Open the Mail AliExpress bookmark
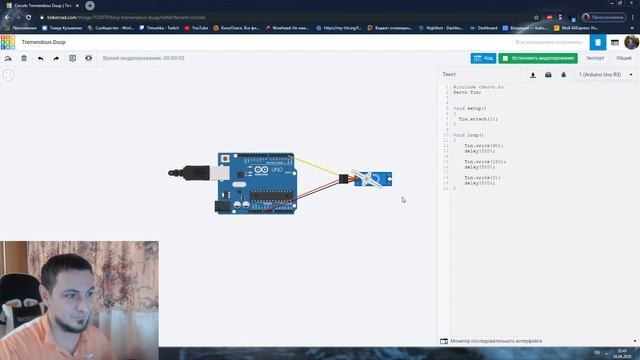 (576, 28)
